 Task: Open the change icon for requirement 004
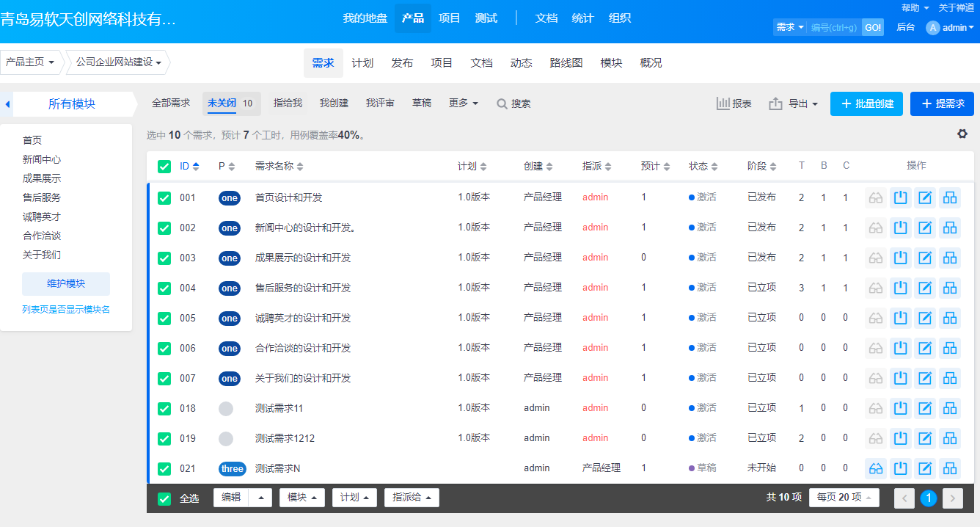(900, 288)
